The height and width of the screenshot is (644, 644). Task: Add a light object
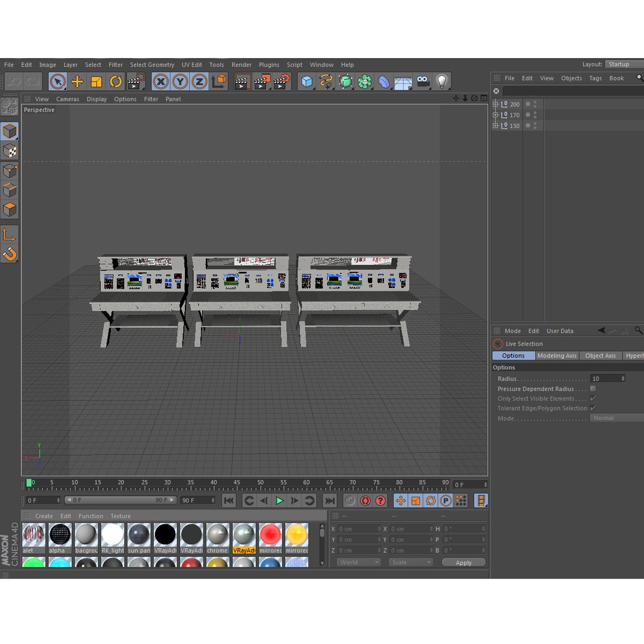click(x=441, y=81)
